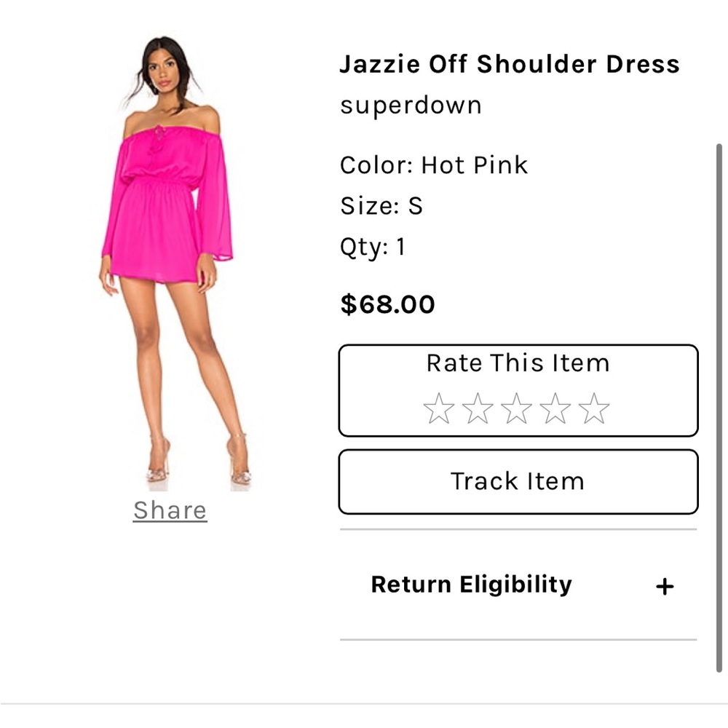Screen dimensions: 728x728
Task: Visit the superdown brand page
Action: [x=411, y=105]
